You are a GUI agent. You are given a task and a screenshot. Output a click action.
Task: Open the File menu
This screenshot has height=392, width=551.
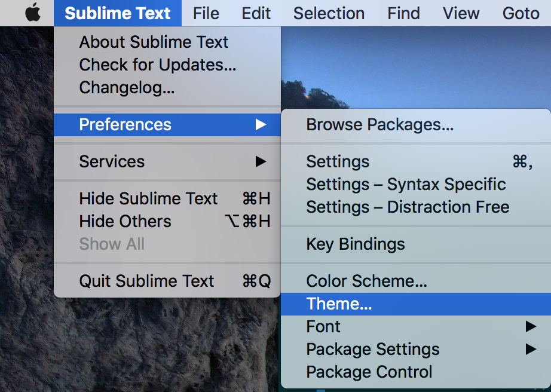pos(206,13)
